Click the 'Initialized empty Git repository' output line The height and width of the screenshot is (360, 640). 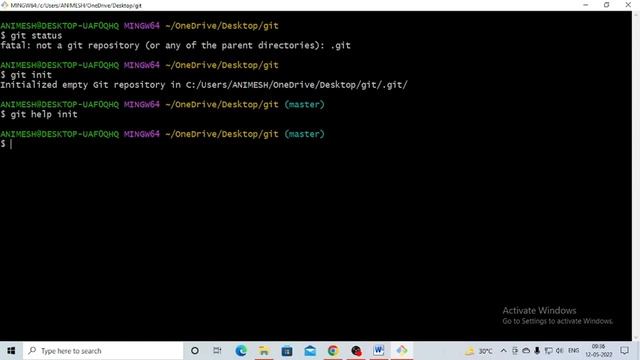pos(204,85)
